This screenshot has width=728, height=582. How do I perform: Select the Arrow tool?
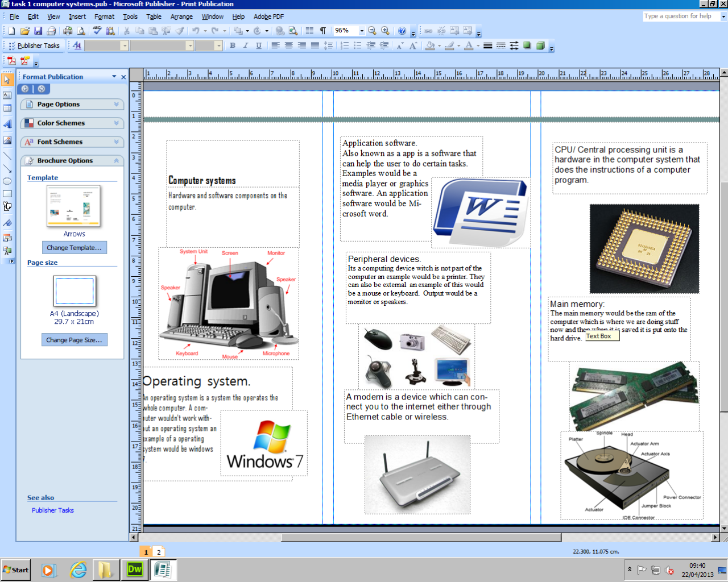(7, 168)
